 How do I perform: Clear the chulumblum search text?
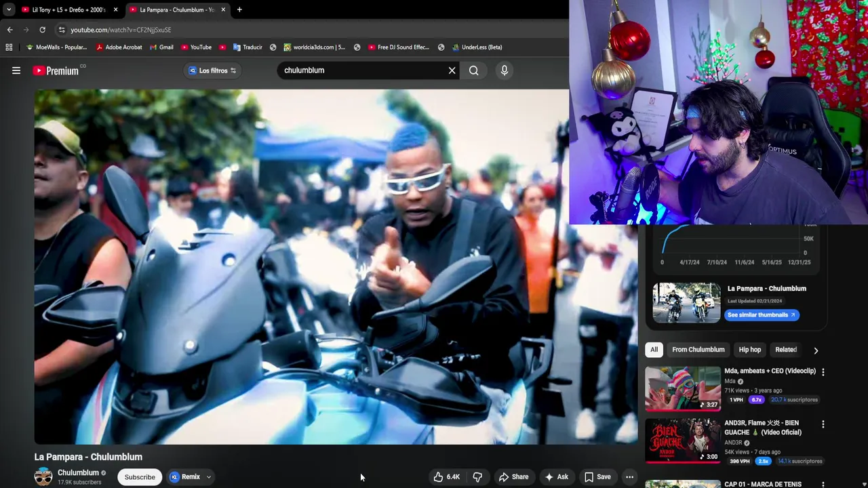(452, 70)
